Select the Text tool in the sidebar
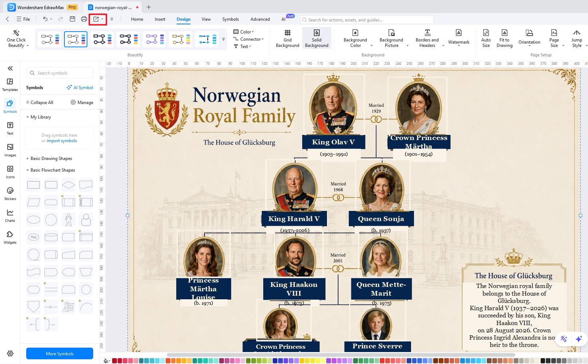Screen dimensions: 588x364 coord(10,128)
